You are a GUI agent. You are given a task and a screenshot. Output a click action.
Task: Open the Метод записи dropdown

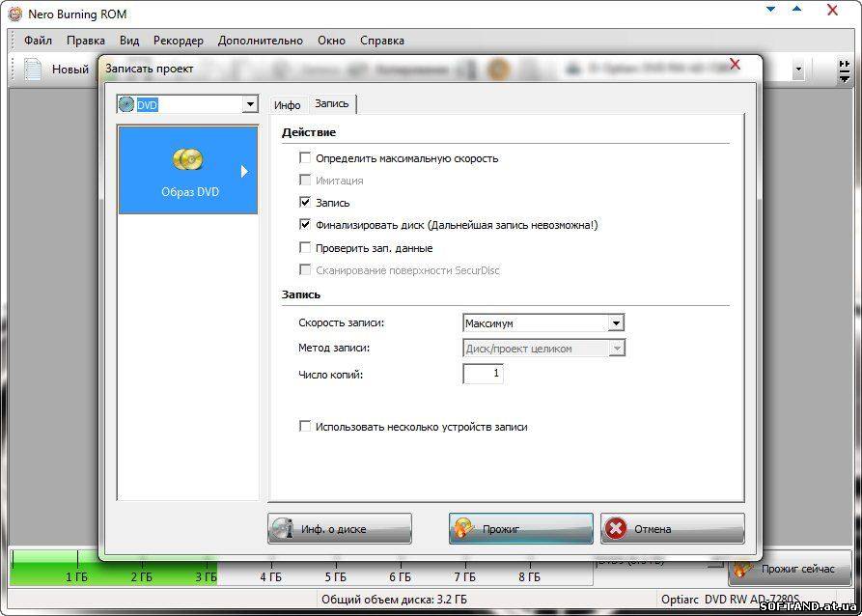pyautogui.click(x=543, y=349)
